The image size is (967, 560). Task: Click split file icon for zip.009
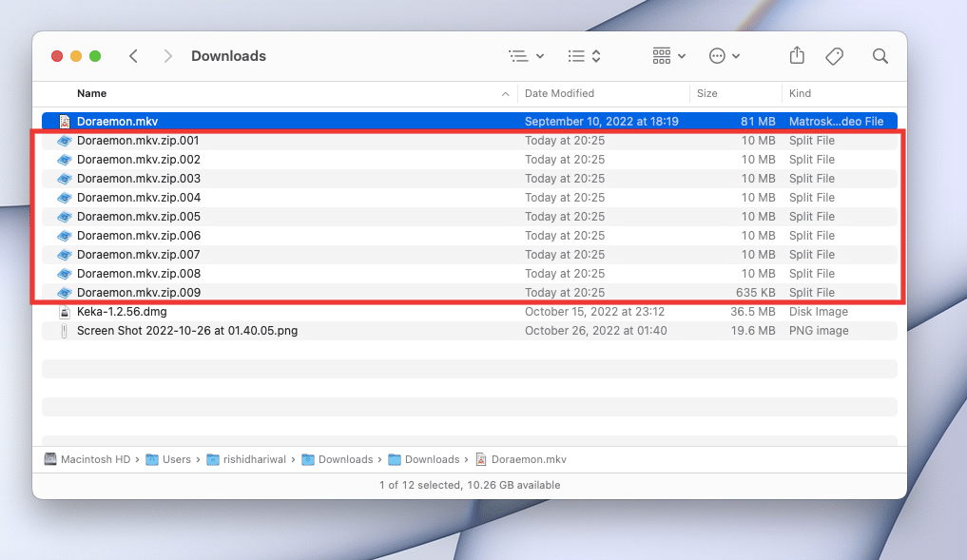64,293
